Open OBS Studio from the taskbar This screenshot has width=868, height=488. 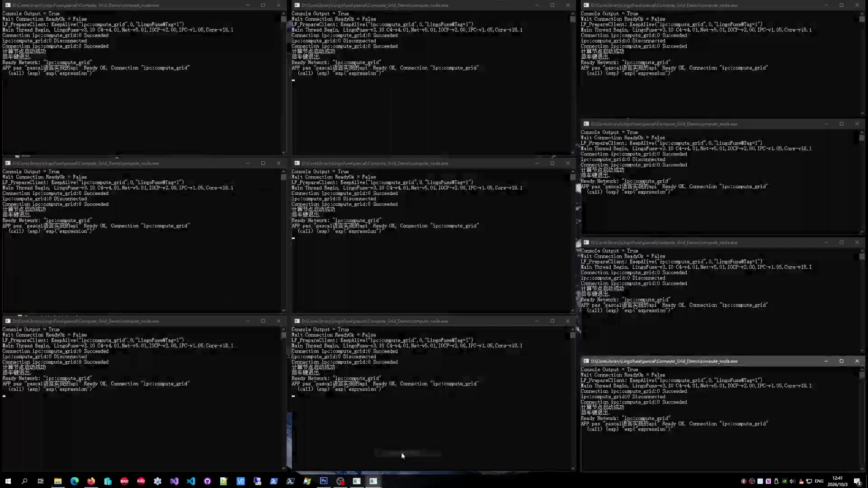coord(340,481)
